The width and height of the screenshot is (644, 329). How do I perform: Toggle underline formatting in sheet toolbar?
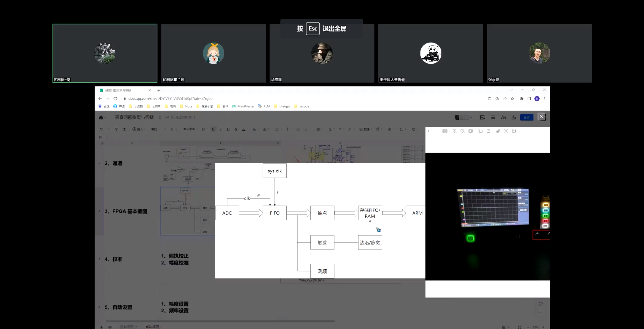click(x=228, y=129)
